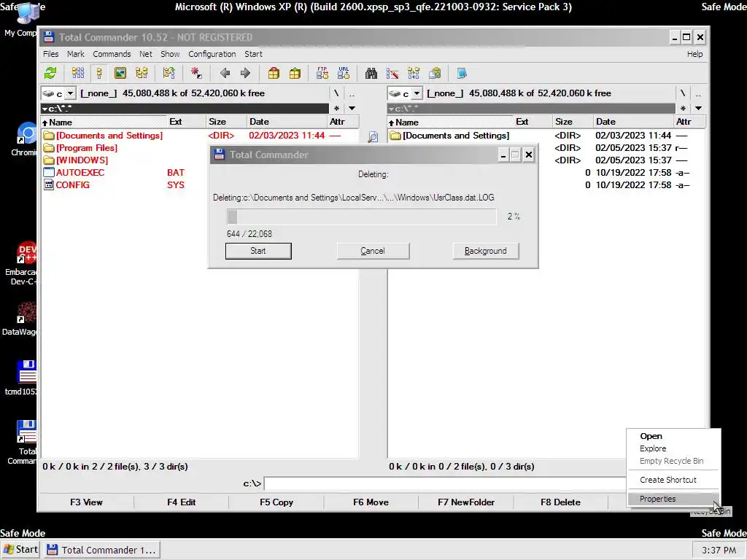Open the Files menu

click(50, 54)
